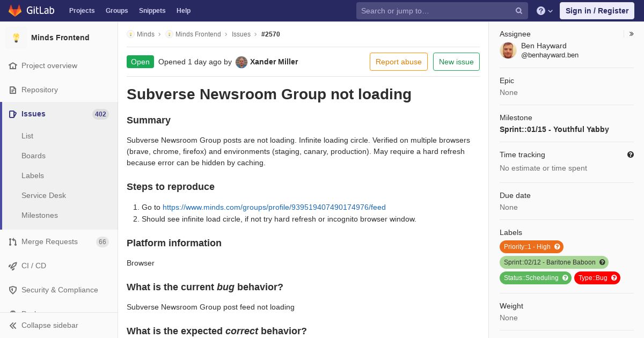Click the Open status badge

tap(140, 62)
